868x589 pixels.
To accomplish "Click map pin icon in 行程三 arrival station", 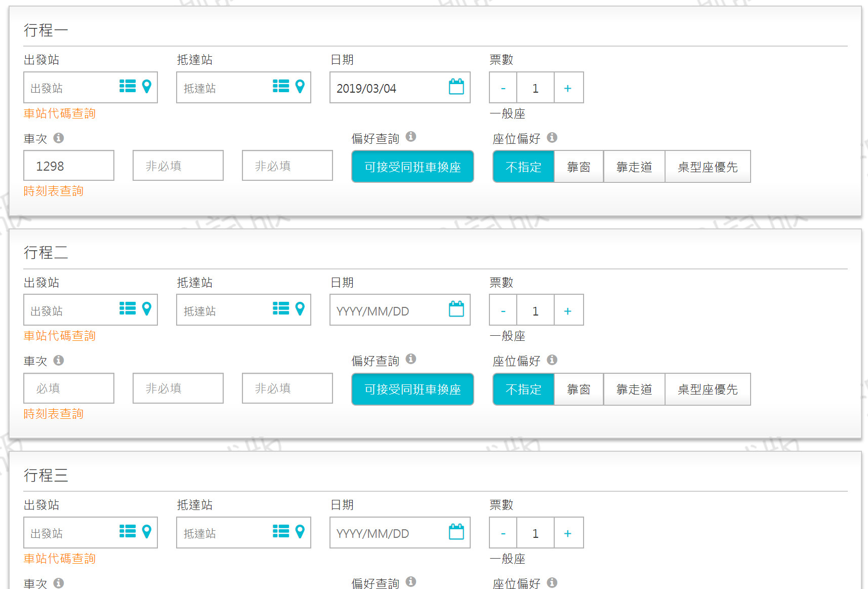I will [x=300, y=532].
